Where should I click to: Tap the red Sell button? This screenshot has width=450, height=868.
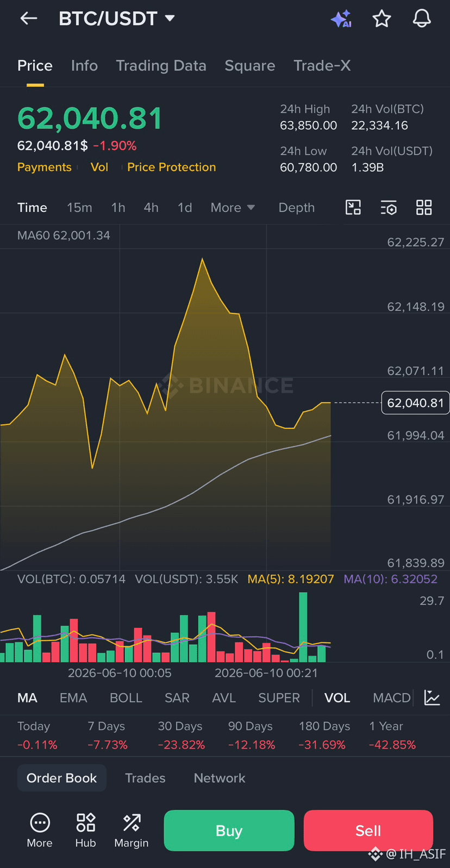[368, 831]
